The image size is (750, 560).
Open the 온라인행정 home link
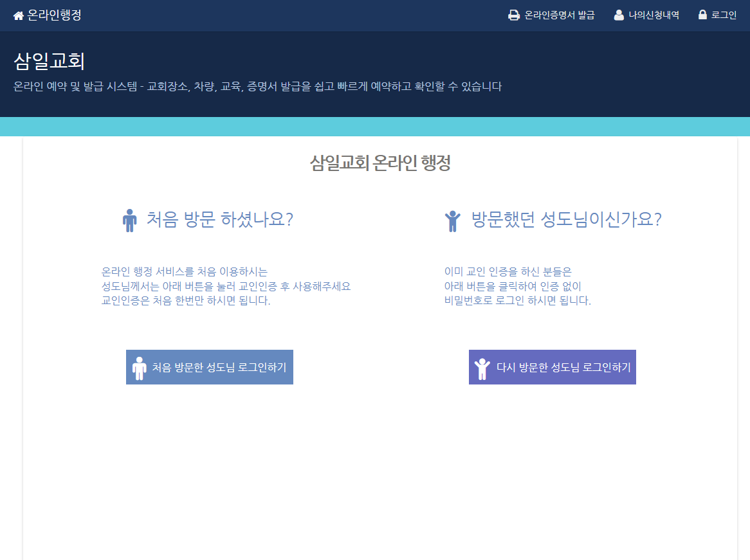tap(54, 15)
